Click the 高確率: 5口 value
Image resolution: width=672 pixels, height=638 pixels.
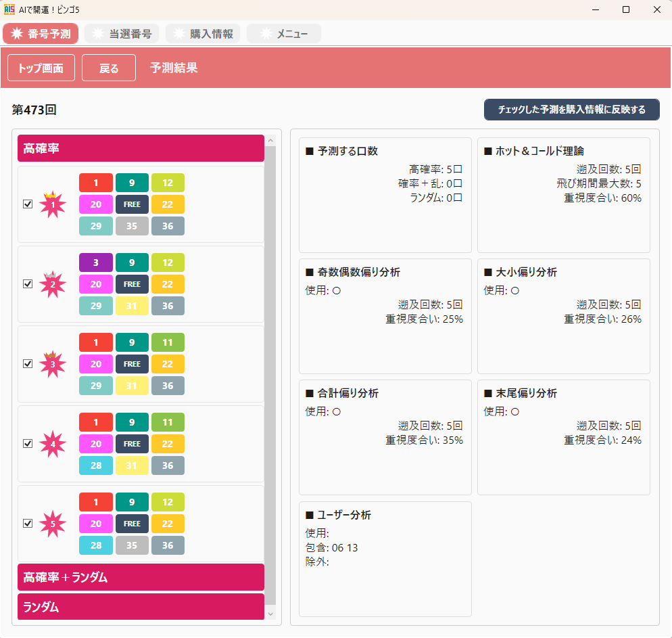(x=435, y=169)
